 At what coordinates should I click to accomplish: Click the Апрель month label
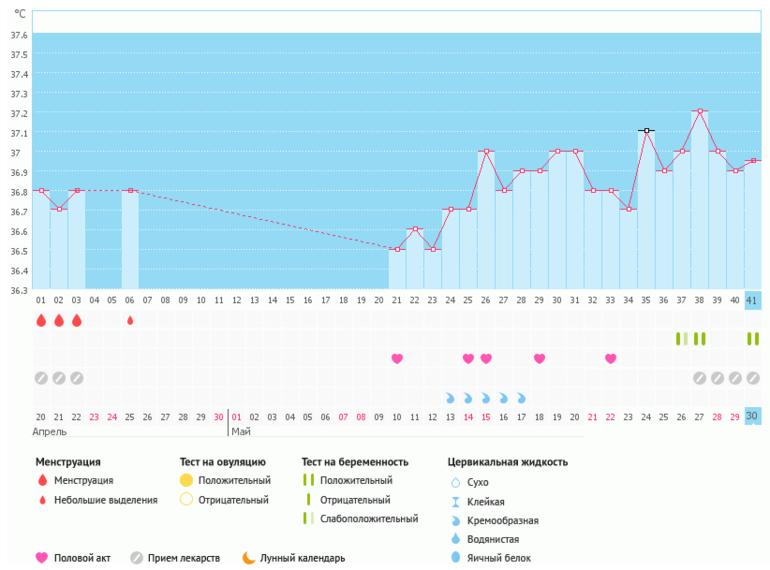point(50,432)
